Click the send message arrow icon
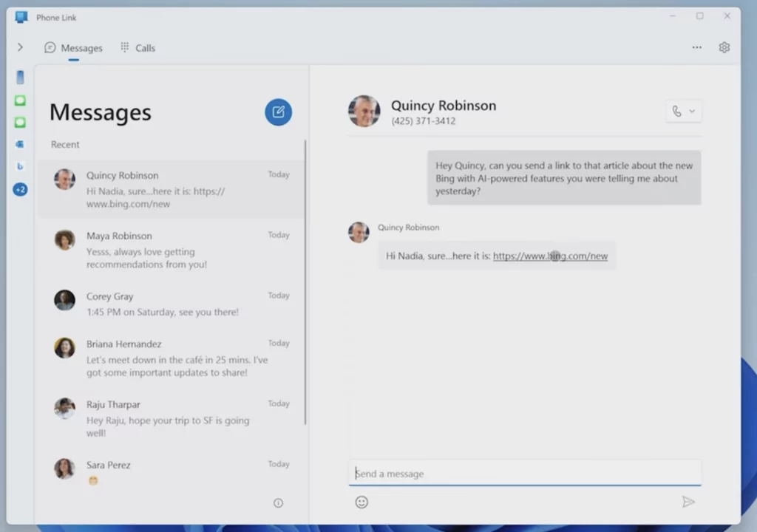This screenshot has width=757, height=532. click(688, 502)
